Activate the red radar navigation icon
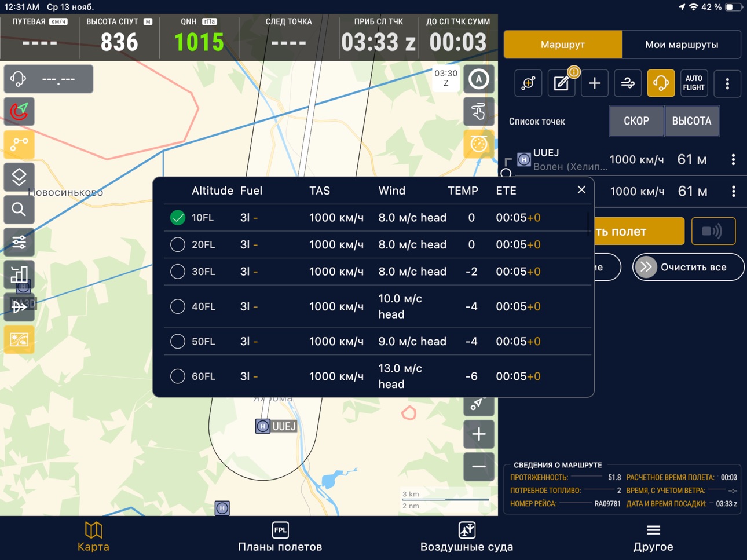 click(19, 111)
